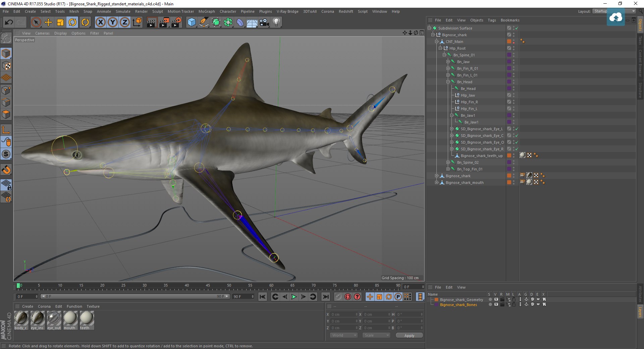644x349 pixels.
Task: Select the Move tool
Action: tap(48, 22)
